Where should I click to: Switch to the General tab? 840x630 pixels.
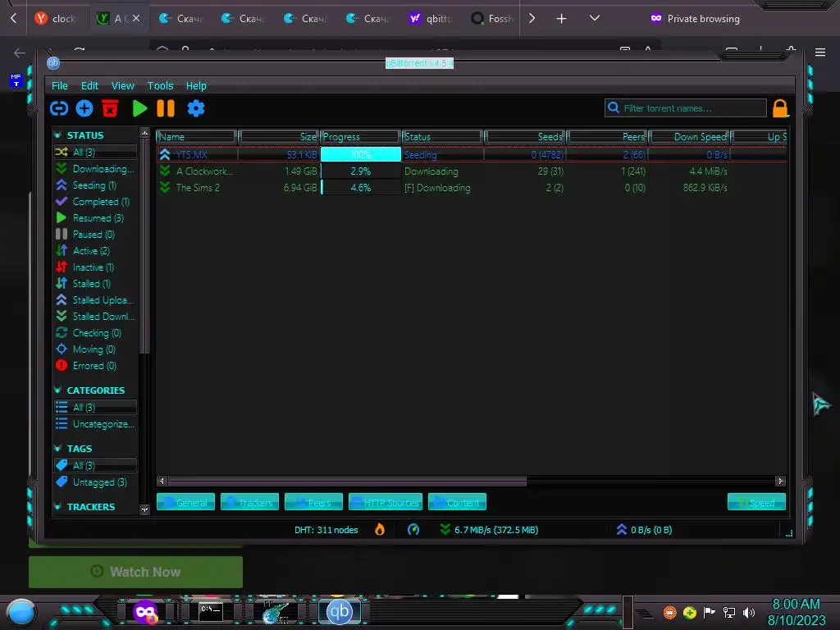[x=186, y=502]
